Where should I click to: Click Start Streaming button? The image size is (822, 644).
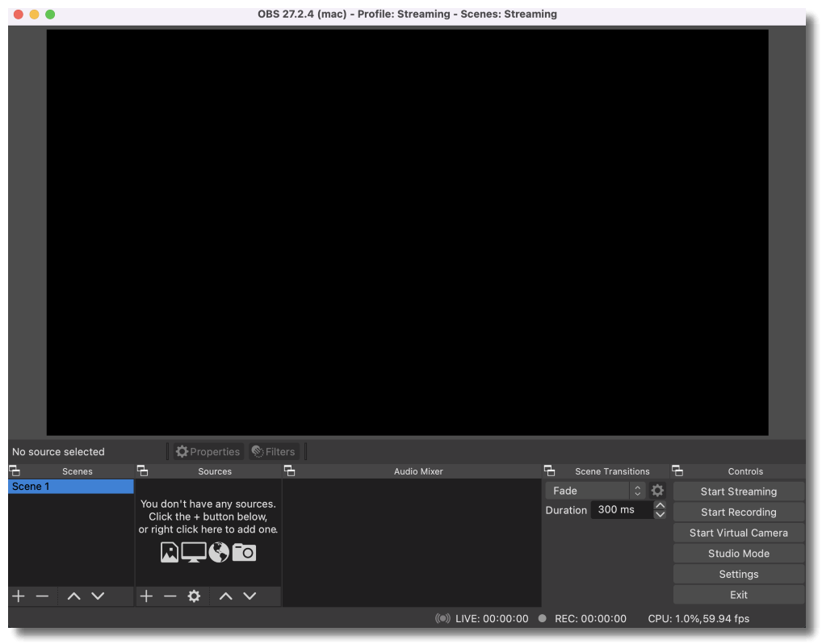739,491
